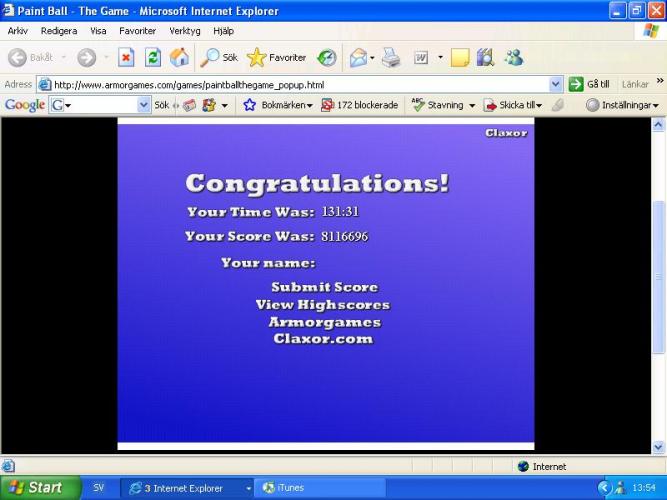This screenshot has width=667, height=500.
Task: Refresh the page with the Refresh icon
Action: click(x=152, y=58)
